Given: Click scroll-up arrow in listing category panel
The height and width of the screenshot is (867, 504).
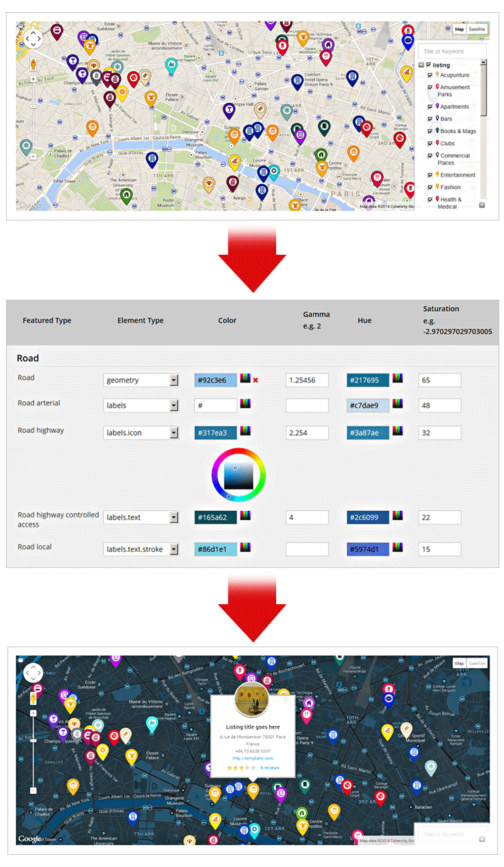Looking at the screenshot, I should [x=484, y=63].
